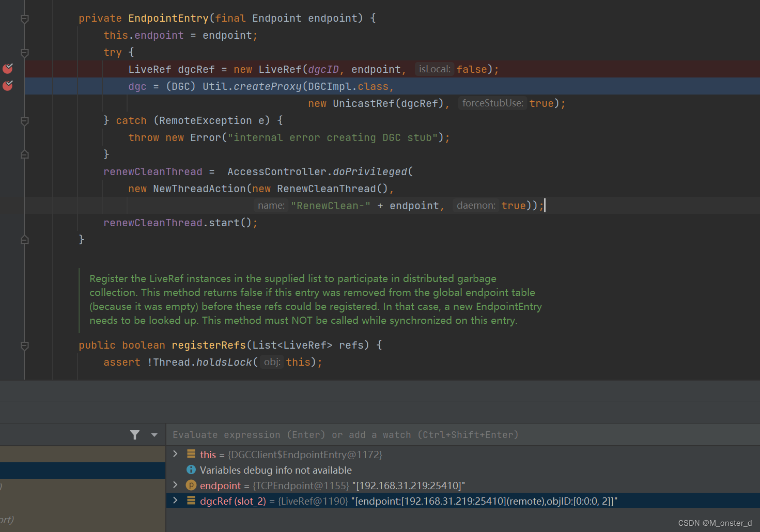
Task: Toggle breakpoint on dgc createProxy line
Action: coord(8,86)
